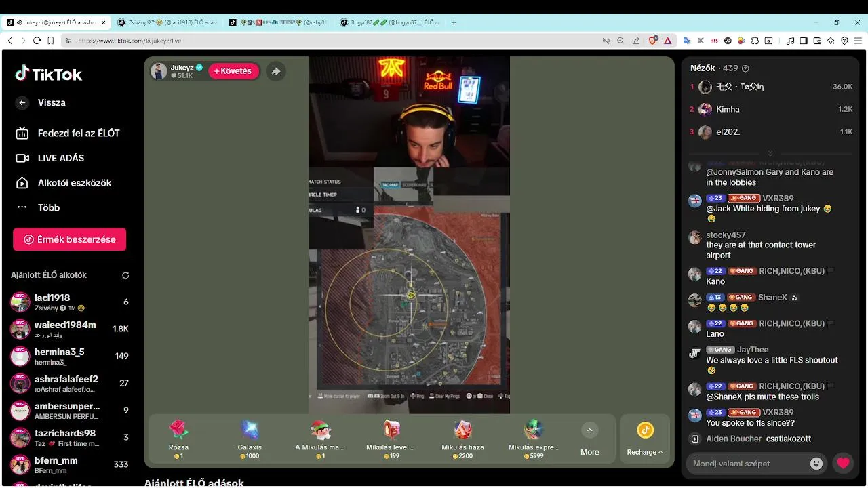Image resolution: width=868 pixels, height=488 pixels.
Task: Show viewers info question icon
Action: coord(746,68)
